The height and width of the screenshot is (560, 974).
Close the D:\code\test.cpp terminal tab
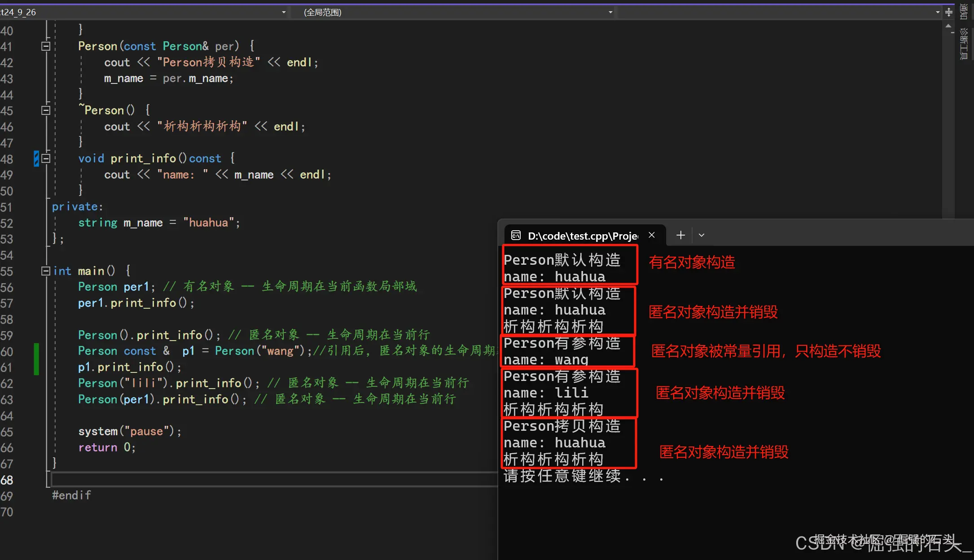pos(652,235)
